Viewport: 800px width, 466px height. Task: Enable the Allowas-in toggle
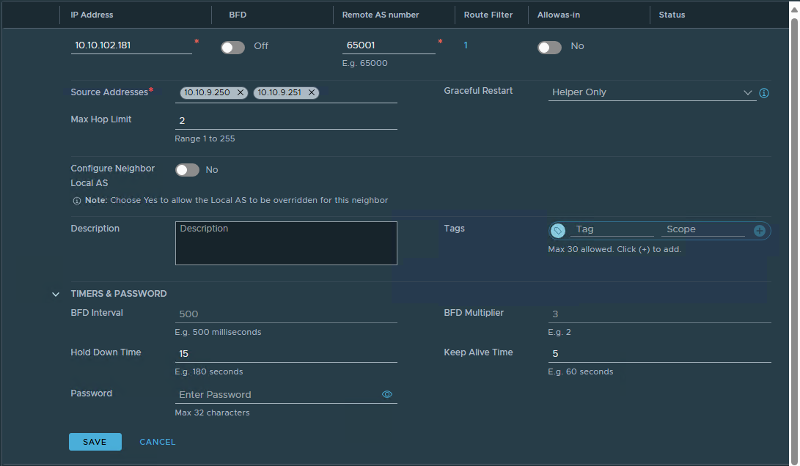click(x=549, y=47)
